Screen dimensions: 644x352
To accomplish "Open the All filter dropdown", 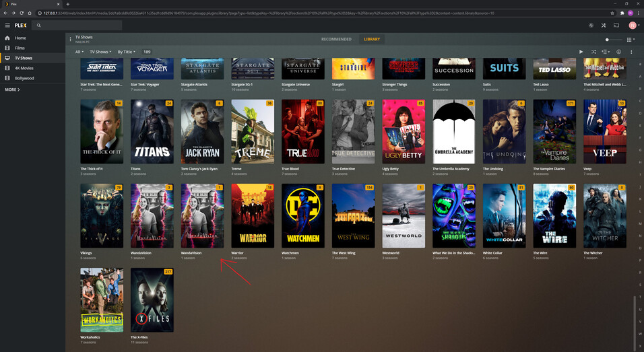I will (x=79, y=52).
